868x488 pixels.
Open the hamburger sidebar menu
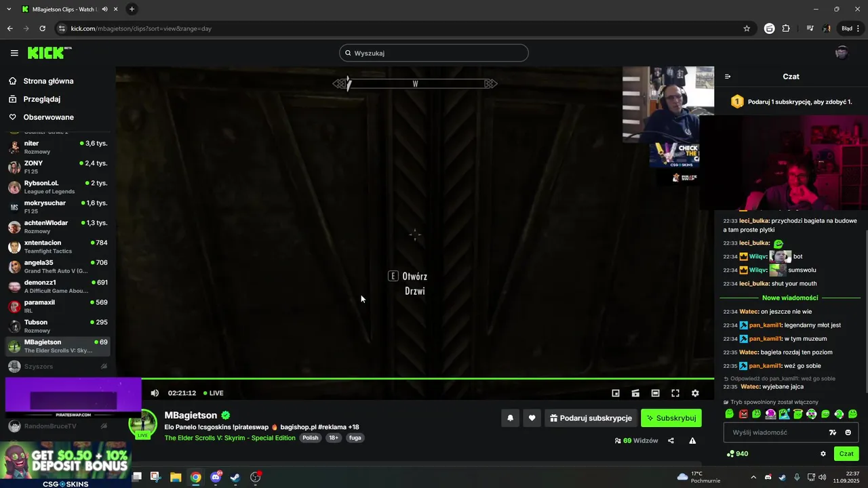pos(14,53)
